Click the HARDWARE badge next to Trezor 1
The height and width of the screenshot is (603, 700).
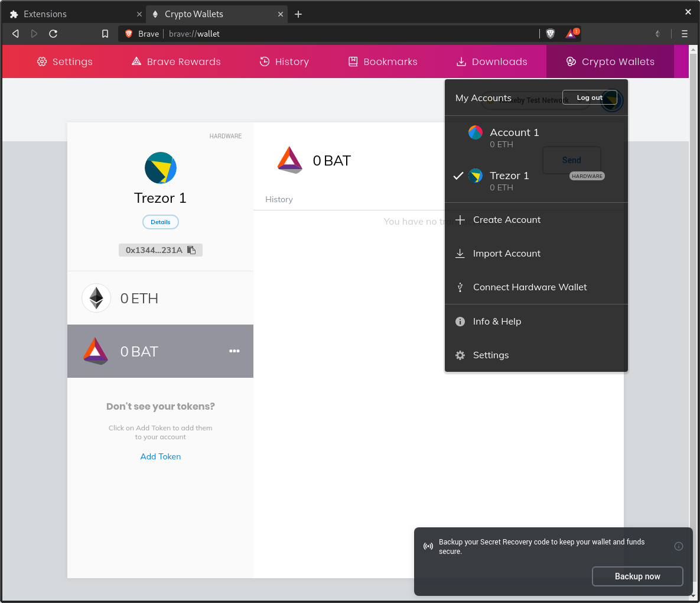pyautogui.click(x=587, y=176)
